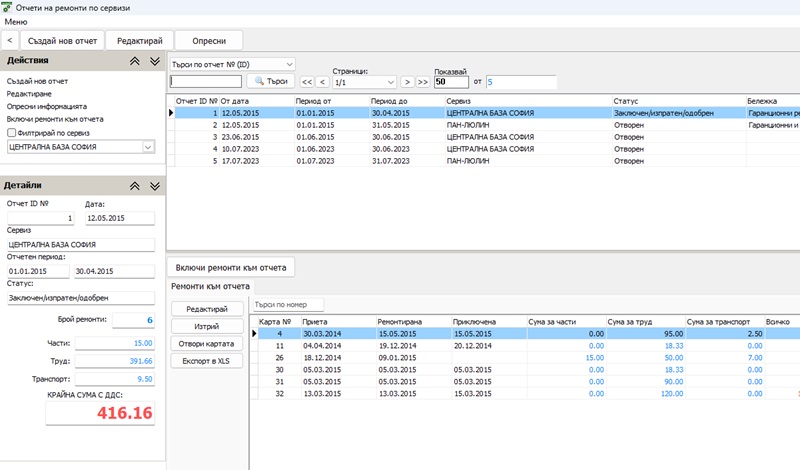The image size is (800, 470).
Task: Click the Включи ремонти към отчета action link
Action: [55, 119]
